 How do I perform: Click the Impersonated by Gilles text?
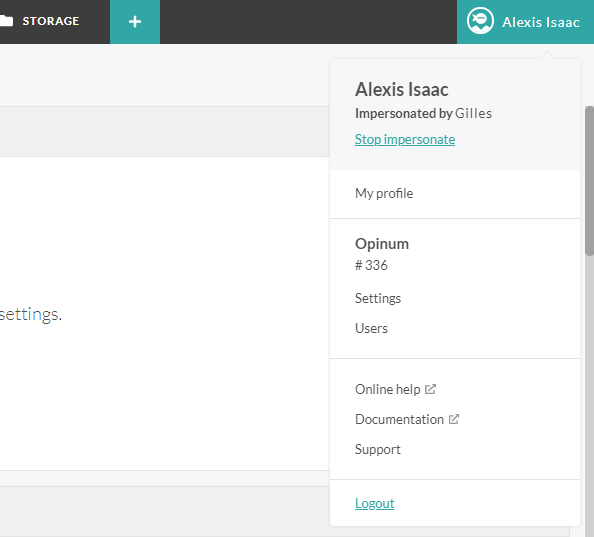(x=423, y=113)
